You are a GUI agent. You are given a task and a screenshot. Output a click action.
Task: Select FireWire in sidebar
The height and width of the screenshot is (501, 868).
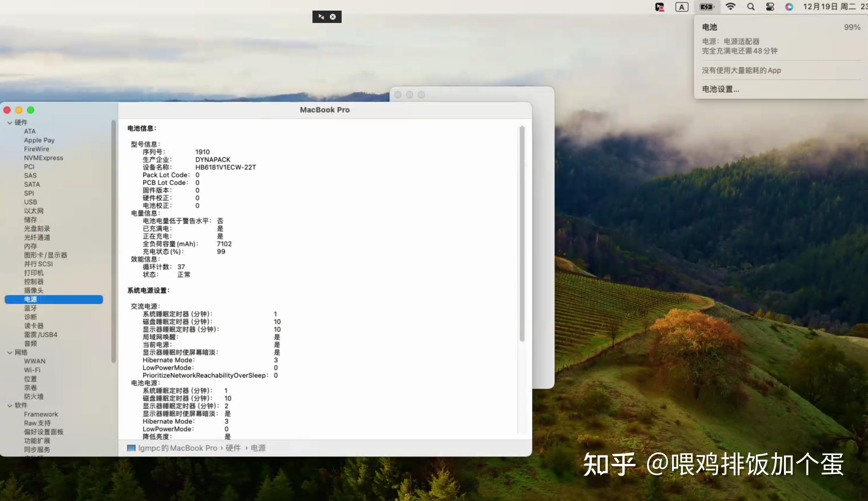(36, 149)
